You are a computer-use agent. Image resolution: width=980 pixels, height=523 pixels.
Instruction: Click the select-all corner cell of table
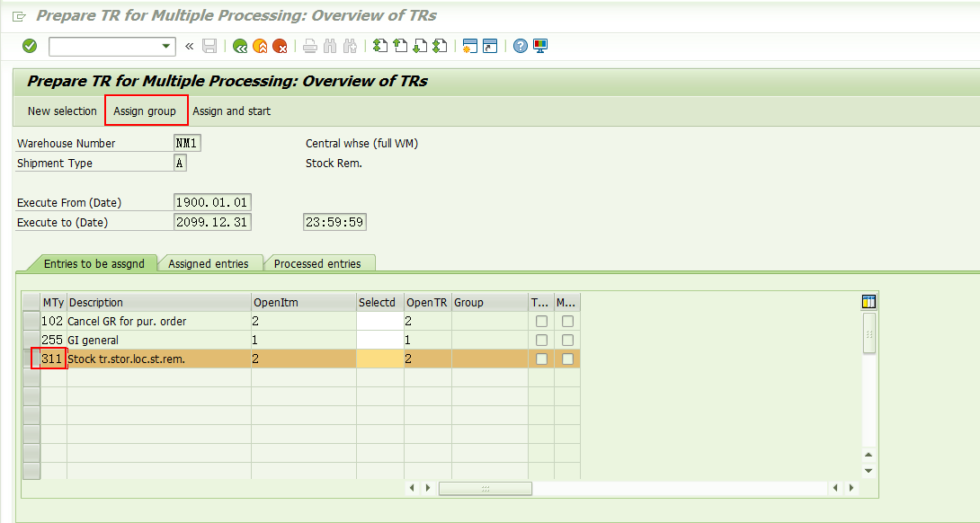(x=31, y=303)
